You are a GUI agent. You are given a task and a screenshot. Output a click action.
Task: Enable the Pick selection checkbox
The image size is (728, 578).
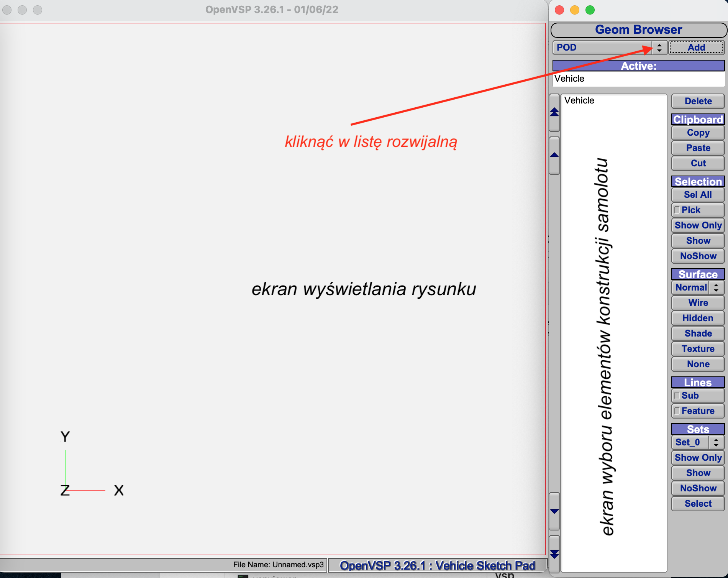point(677,210)
